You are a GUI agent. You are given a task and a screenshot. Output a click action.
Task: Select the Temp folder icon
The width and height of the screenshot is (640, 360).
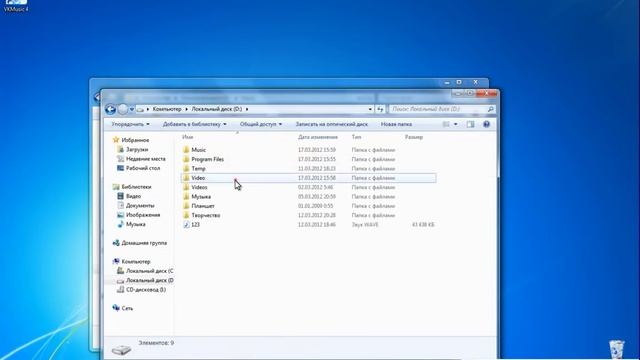(x=186, y=169)
